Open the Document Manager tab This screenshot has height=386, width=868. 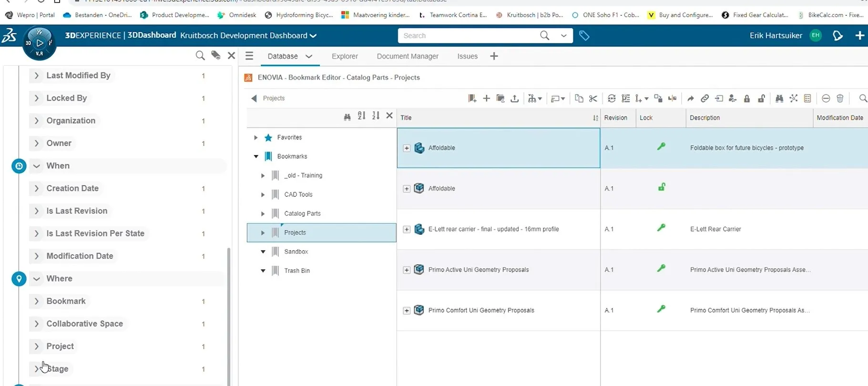pyautogui.click(x=407, y=56)
